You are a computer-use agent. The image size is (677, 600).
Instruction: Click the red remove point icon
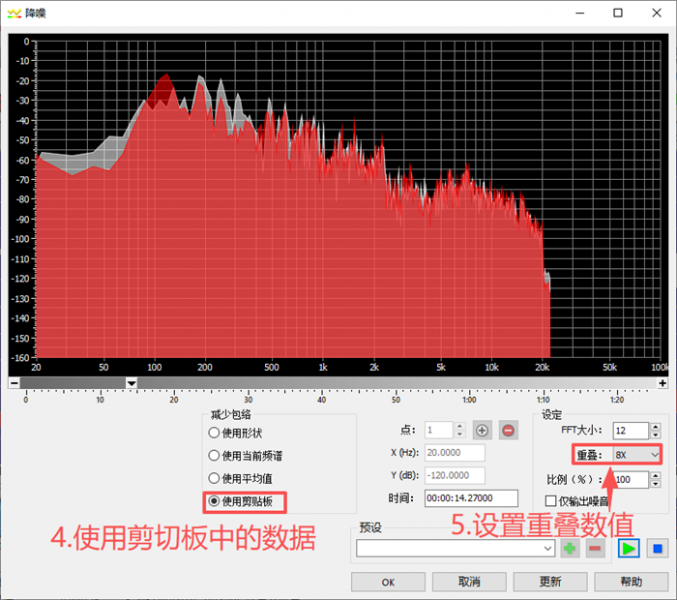pos(508,430)
